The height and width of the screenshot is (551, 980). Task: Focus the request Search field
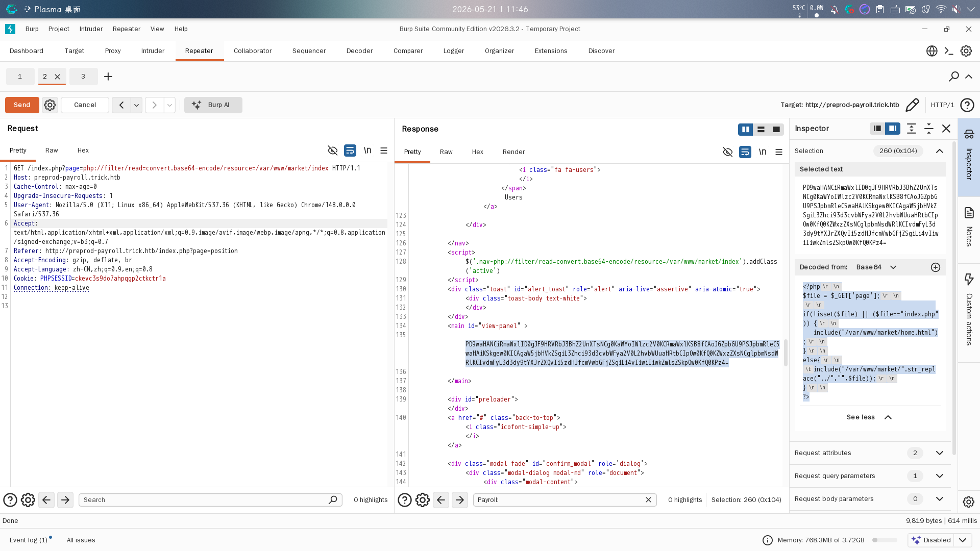pos(210,500)
